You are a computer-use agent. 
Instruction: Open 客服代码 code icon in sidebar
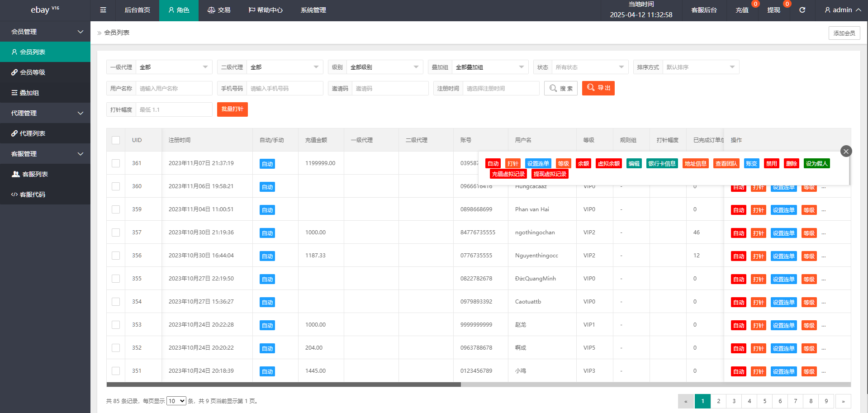click(x=14, y=195)
